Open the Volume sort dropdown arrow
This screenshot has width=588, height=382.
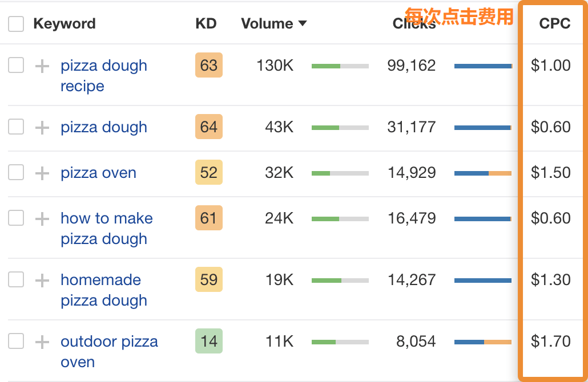(x=302, y=24)
